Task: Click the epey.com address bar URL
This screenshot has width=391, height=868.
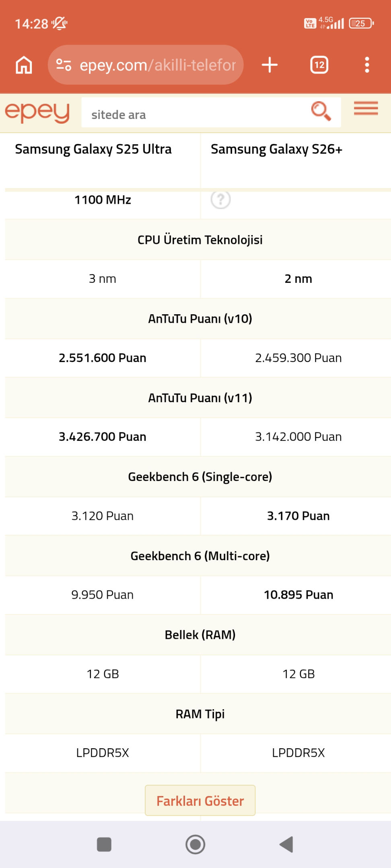Action: tap(158, 65)
